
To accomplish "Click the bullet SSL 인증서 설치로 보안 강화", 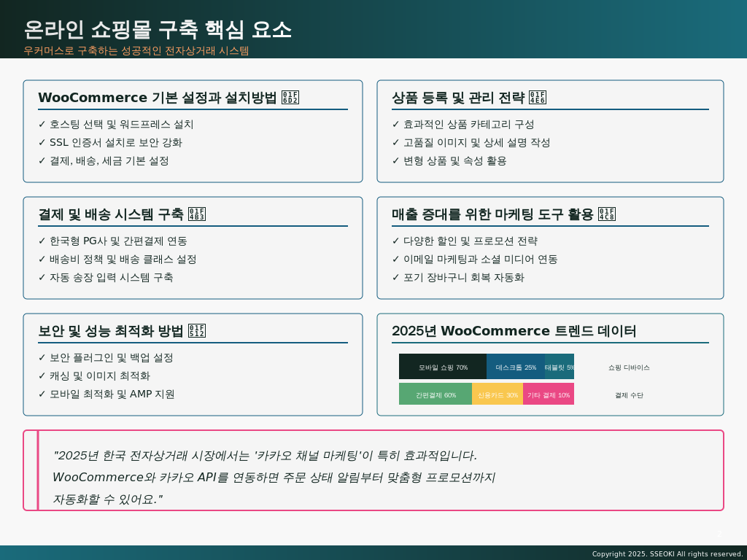I will click(x=110, y=142).
